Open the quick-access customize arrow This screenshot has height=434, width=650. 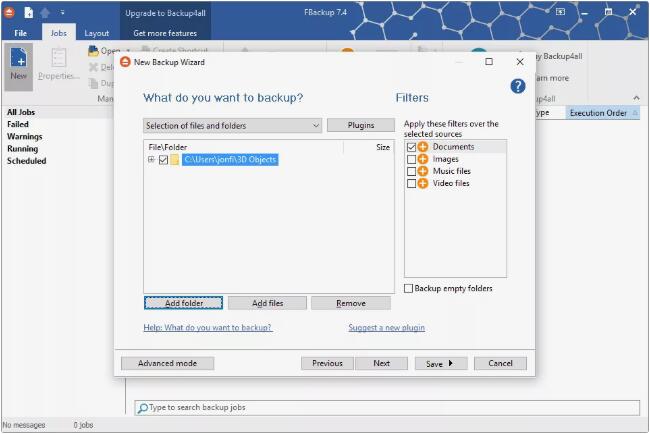(x=62, y=12)
